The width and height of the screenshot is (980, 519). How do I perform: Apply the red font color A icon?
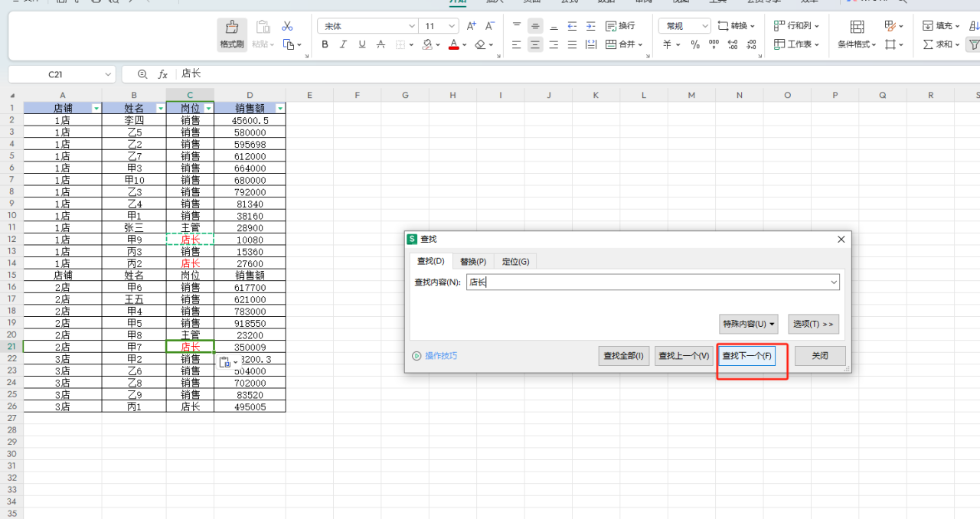click(x=453, y=44)
